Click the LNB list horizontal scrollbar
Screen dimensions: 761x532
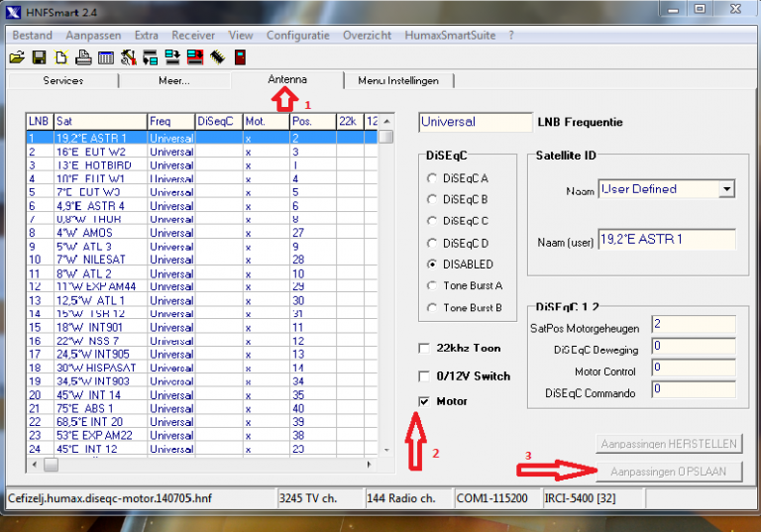(x=198, y=464)
